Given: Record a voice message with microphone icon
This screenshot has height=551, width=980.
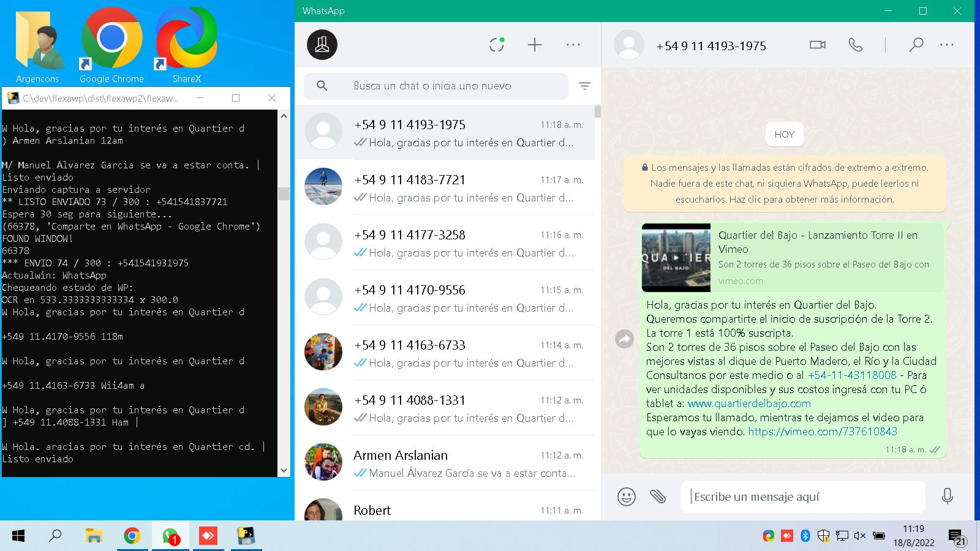Looking at the screenshot, I should coord(948,496).
